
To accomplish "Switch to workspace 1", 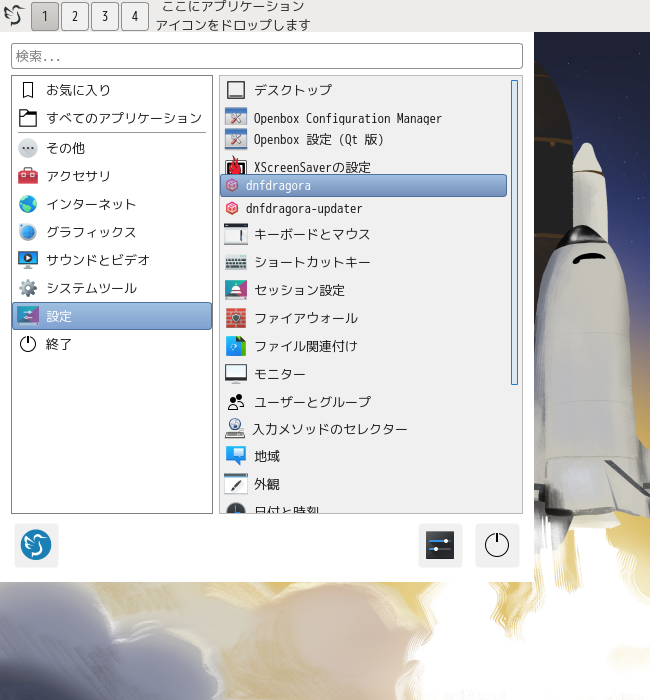I will coord(45,17).
